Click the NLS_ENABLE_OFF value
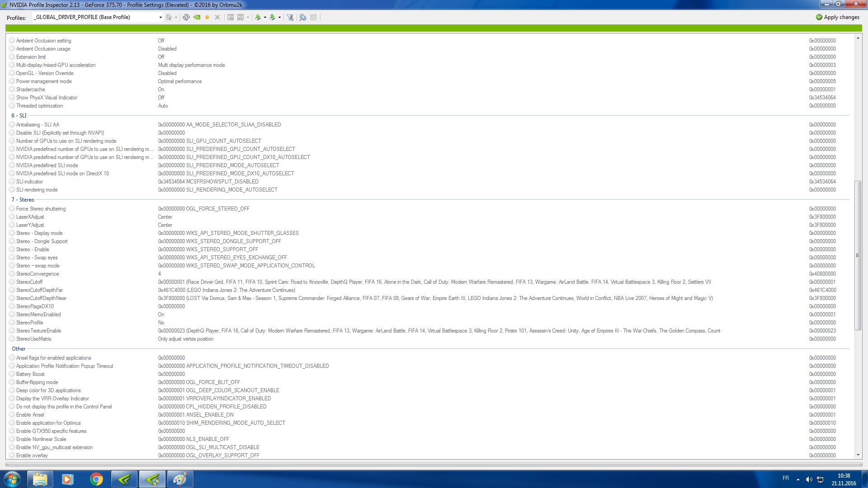The width and height of the screenshot is (868, 488). 208,439
